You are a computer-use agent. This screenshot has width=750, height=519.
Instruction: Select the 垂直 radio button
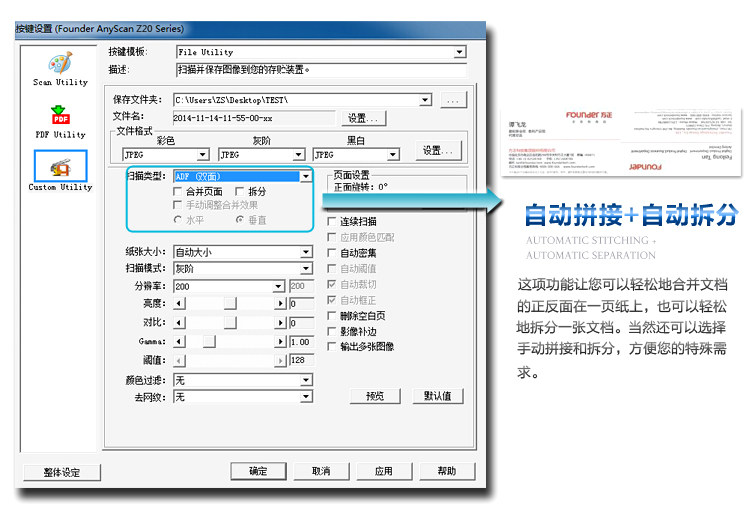[x=240, y=220]
